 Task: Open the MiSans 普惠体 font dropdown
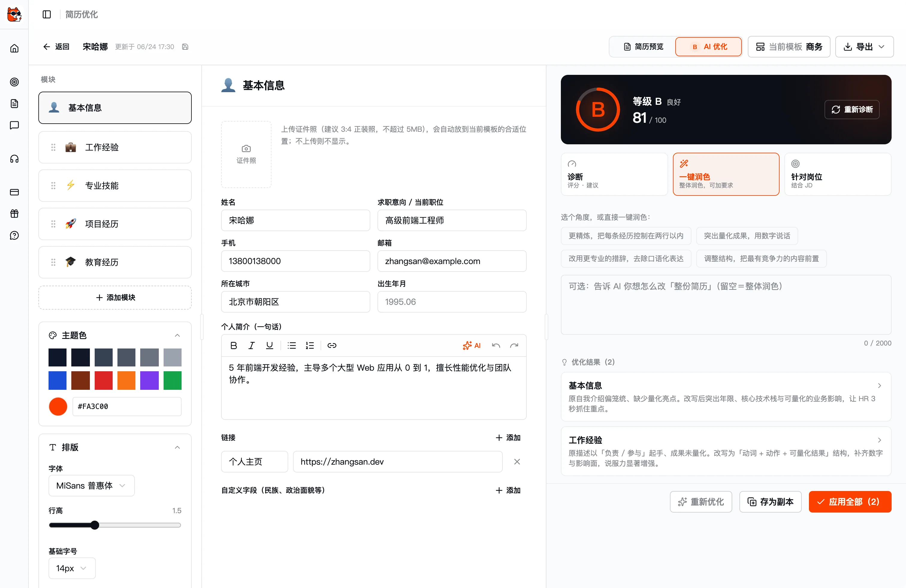(x=91, y=485)
